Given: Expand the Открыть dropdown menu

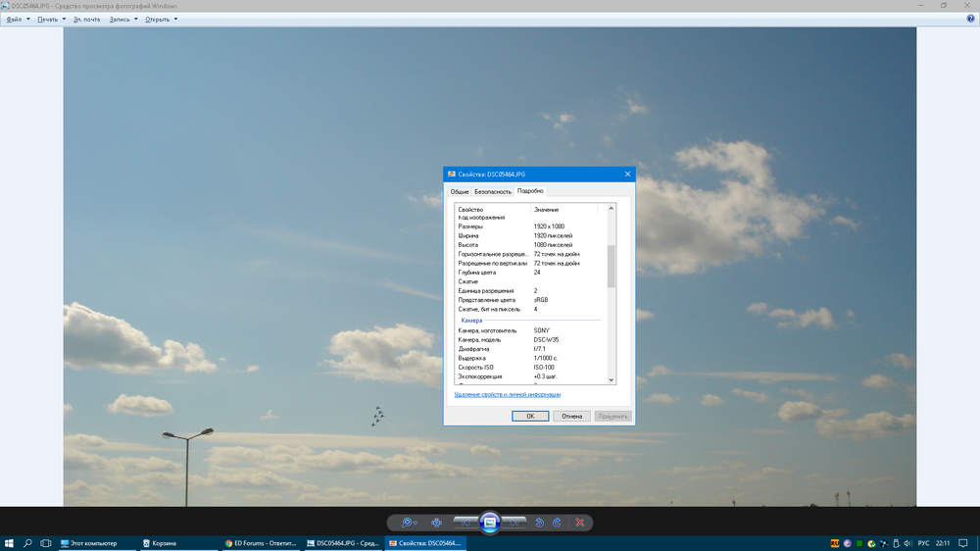Looking at the screenshot, I should coord(162,20).
